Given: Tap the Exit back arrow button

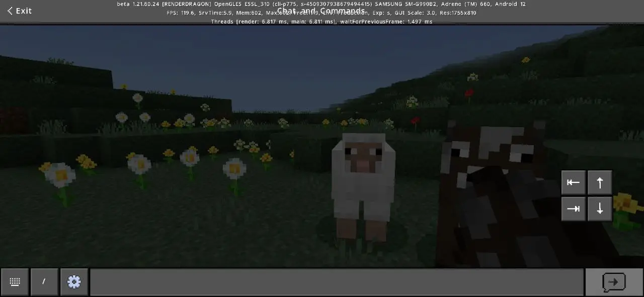Looking at the screenshot, I should [20, 11].
